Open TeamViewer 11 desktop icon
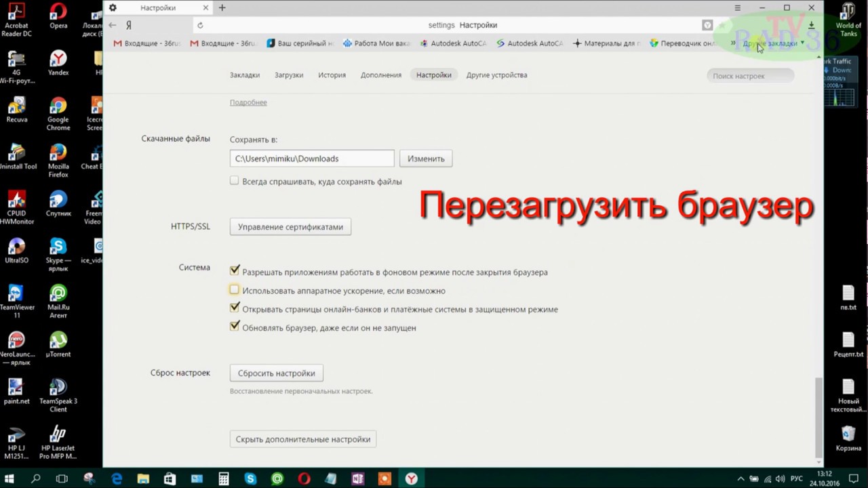Image resolution: width=868 pixels, height=488 pixels. 16,301
